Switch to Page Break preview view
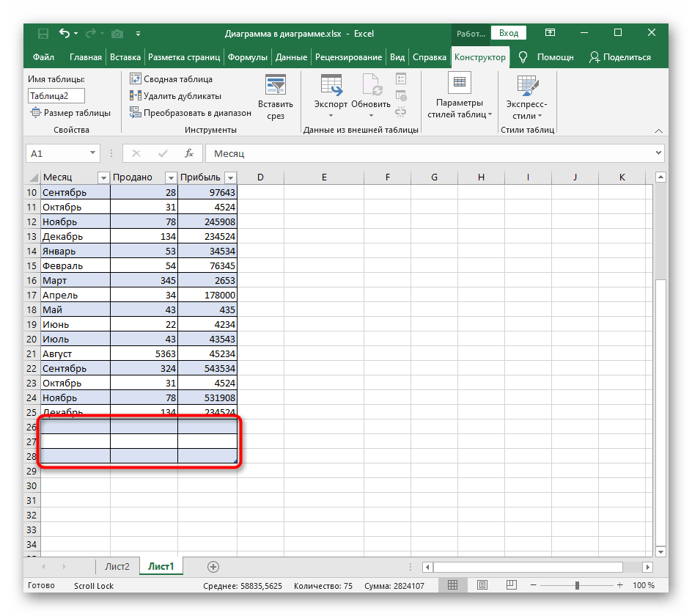Screen dimensions: 692x616 point(511,585)
